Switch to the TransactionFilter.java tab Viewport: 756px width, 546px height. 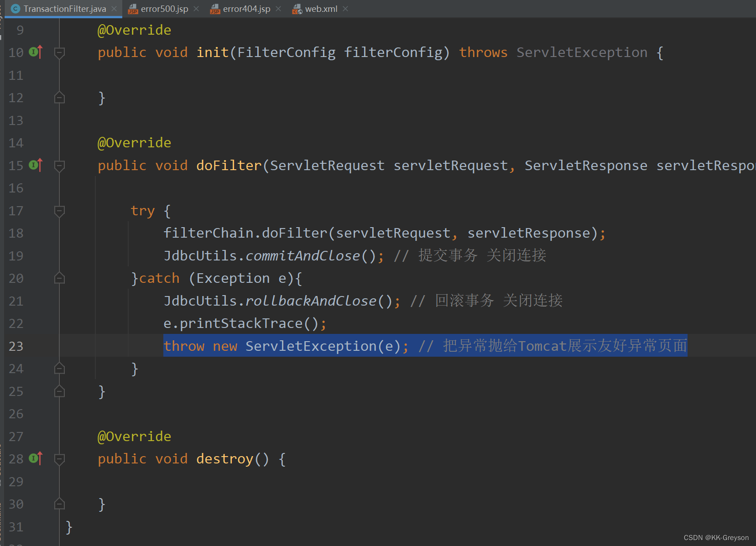coord(64,9)
